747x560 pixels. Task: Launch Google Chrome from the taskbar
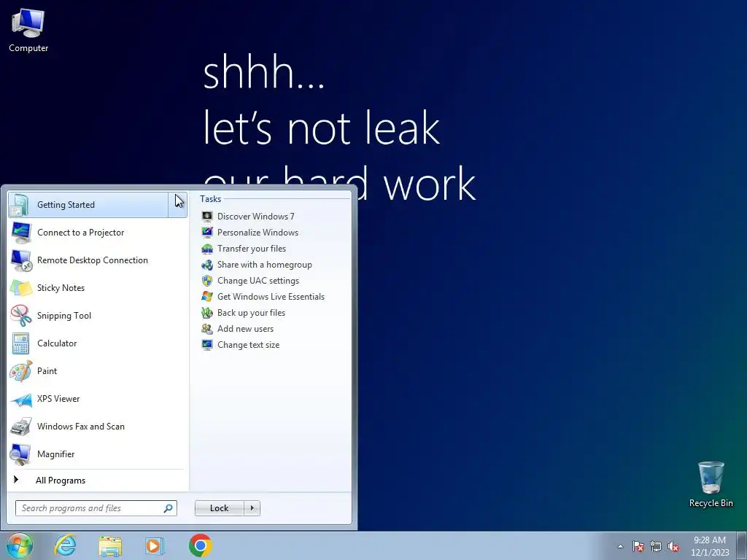tap(201, 545)
